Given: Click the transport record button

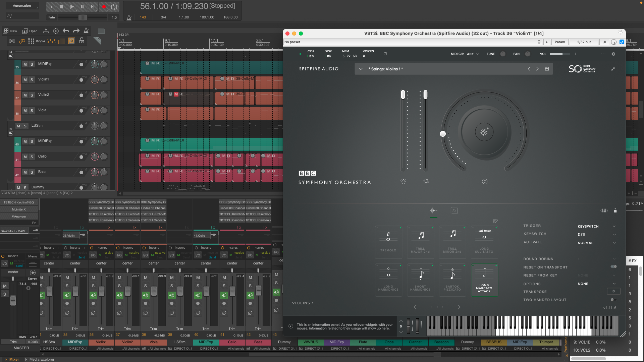Looking at the screenshot, I should click(104, 6).
